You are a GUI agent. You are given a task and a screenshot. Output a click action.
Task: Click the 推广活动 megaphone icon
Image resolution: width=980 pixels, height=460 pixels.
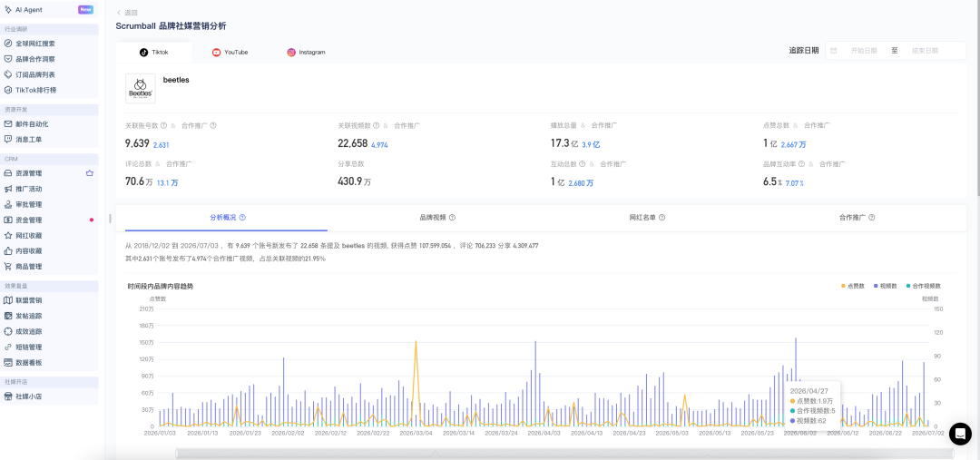pyautogui.click(x=8, y=189)
